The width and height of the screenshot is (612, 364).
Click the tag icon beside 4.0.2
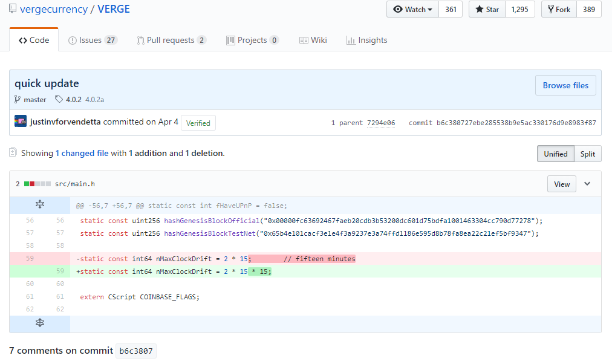(59, 99)
